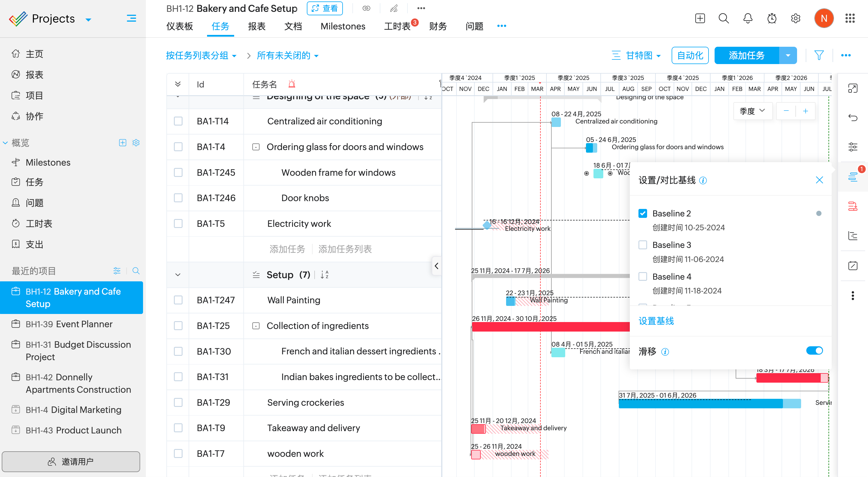Click the undo arrow icon

(852, 118)
